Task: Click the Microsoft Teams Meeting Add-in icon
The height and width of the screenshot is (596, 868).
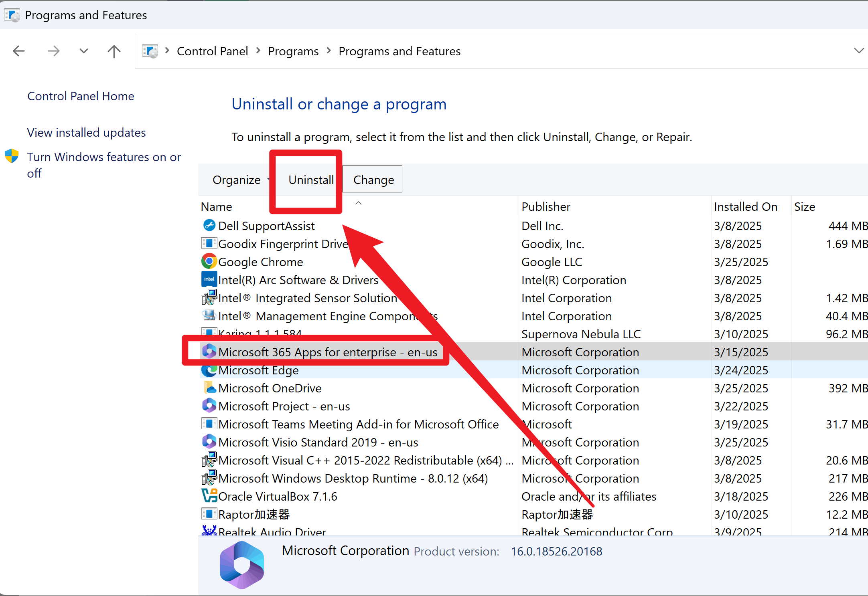Action: [x=209, y=424]
